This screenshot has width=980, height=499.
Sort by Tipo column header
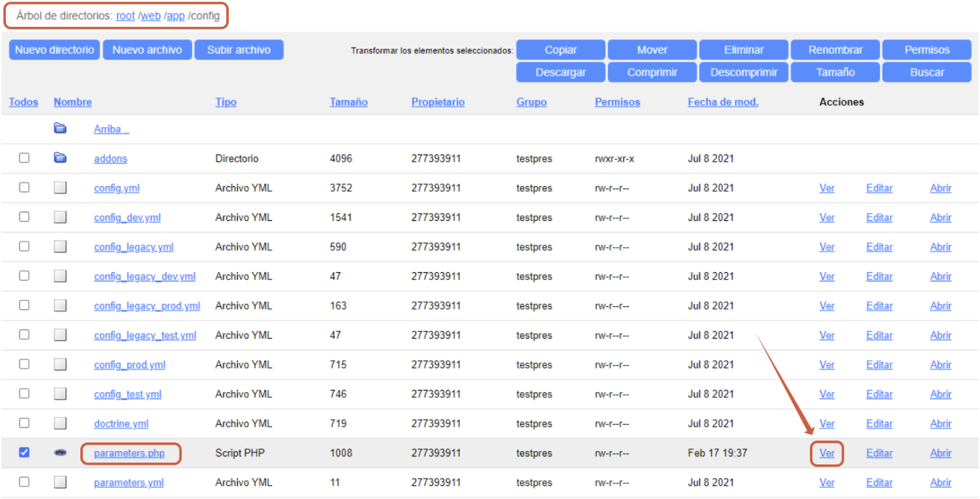point(226,102)
